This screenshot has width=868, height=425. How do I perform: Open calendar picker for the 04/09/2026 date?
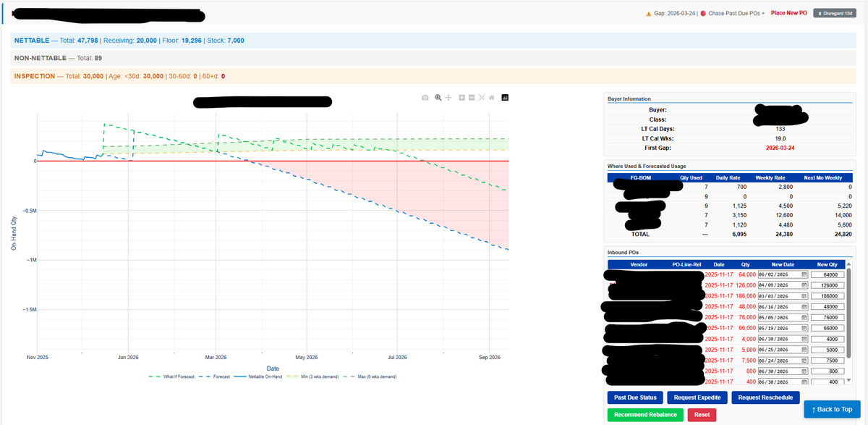point(804,286)
